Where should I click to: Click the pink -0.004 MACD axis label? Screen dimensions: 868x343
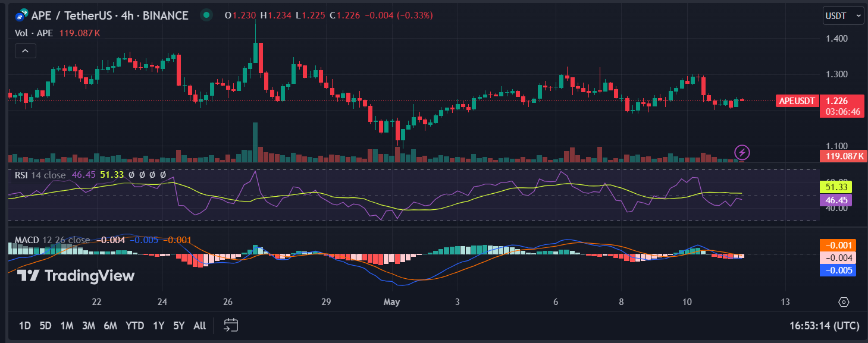[x=838, y=258]
